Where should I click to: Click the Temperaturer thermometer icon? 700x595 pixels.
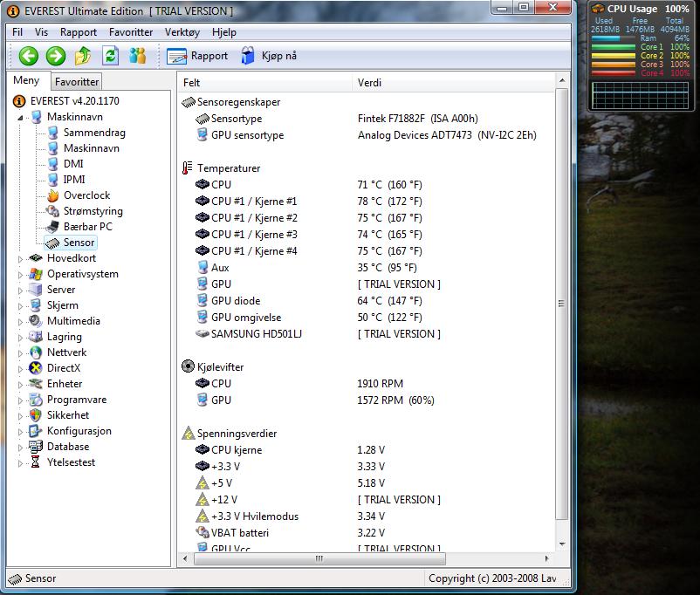pos(188,168)
